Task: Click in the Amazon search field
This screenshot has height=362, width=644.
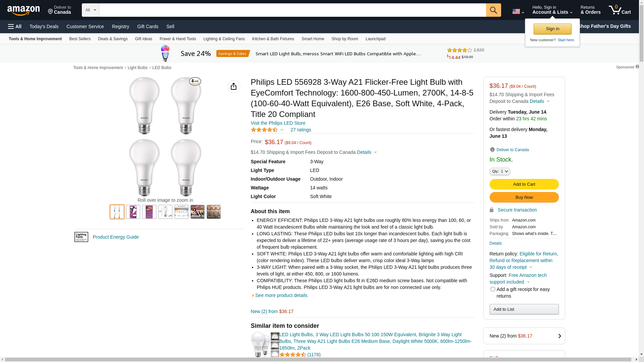Action: pos(292,10)
